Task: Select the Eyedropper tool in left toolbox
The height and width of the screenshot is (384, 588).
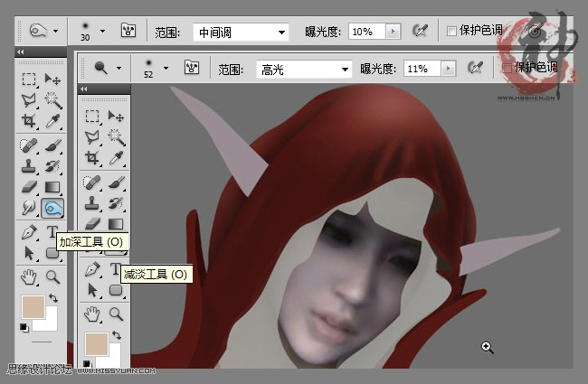Action: [52, 121]
